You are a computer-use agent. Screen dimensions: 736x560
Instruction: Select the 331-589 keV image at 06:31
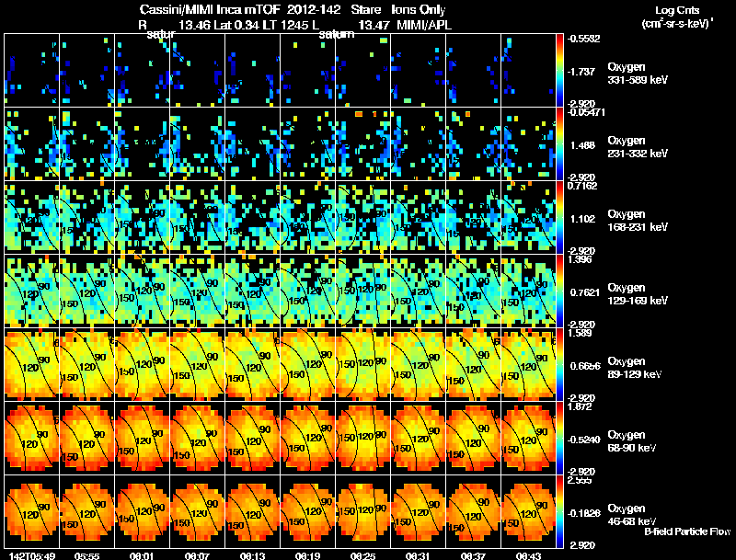tap(418, 70)
